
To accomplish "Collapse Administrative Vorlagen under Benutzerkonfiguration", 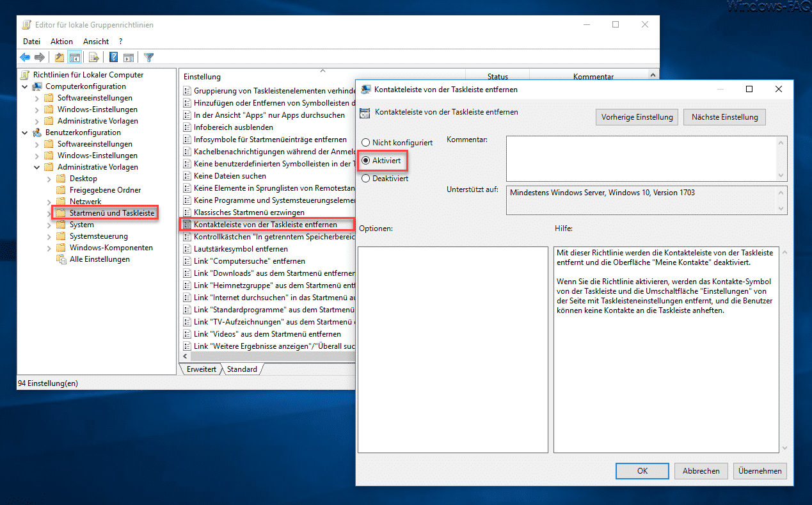I will 37,167.
